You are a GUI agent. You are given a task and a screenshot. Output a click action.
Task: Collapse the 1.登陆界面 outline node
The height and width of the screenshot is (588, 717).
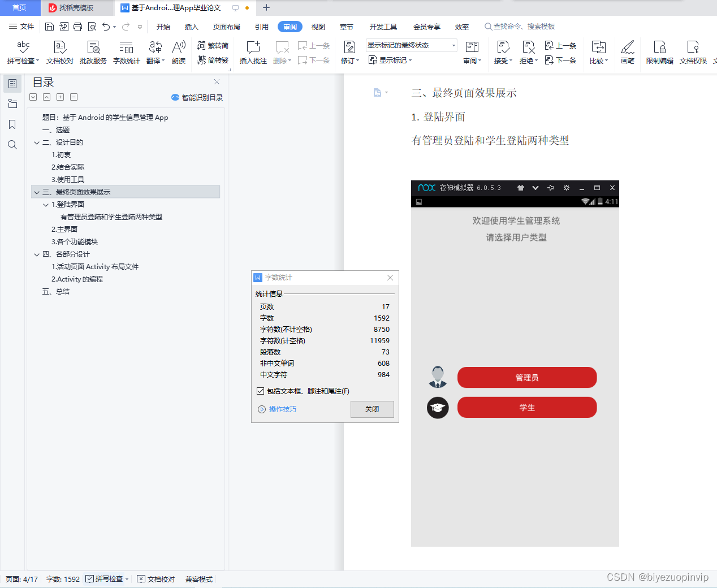click(x=46, y=205)
